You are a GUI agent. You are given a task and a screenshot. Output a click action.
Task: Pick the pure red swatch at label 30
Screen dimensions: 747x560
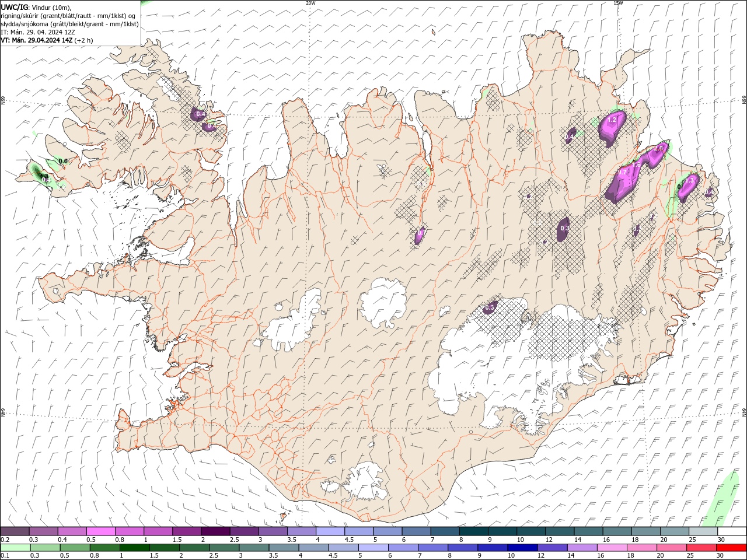pos(731,548)
